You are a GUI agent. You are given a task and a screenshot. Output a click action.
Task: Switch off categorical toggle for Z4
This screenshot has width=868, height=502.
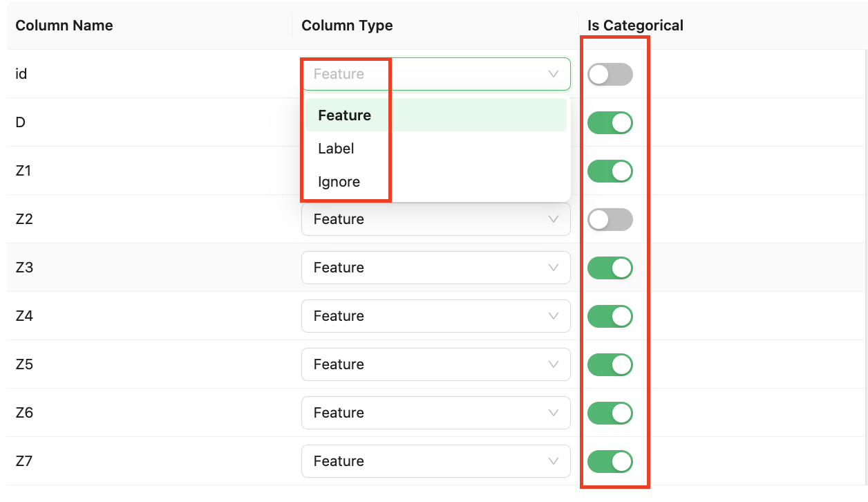coord(610,317)
